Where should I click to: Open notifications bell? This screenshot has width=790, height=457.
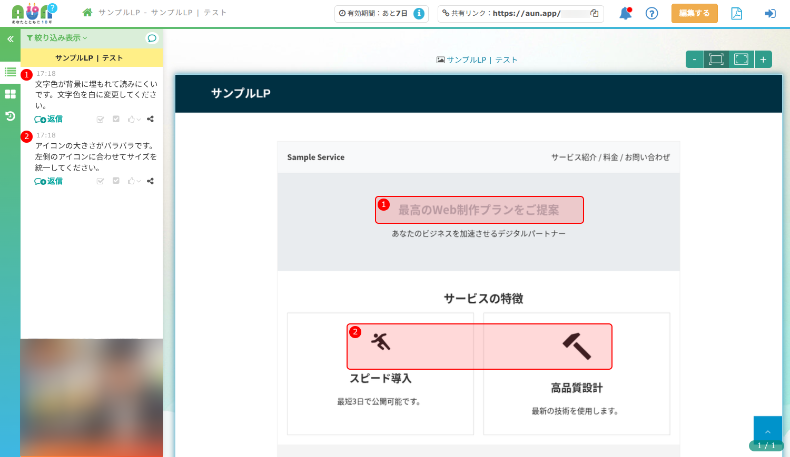(625, 14)
